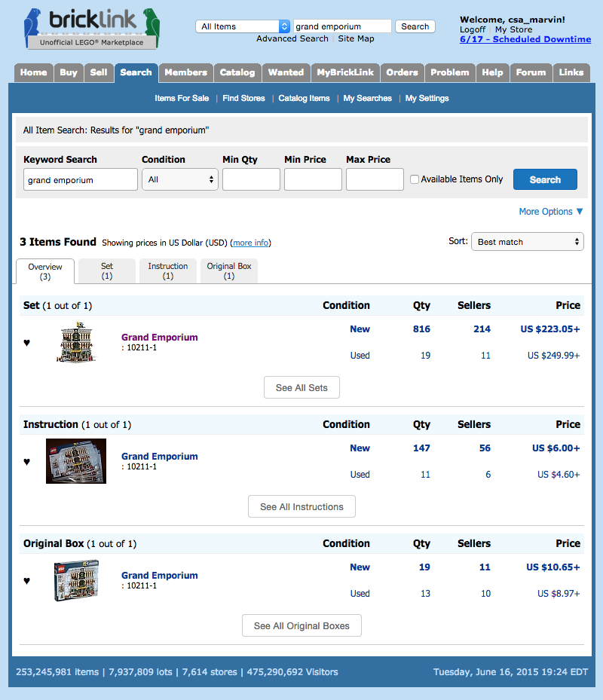Click New original box price US $10.65+
Viewport: 603px width, 700px height.
(553, 567)
